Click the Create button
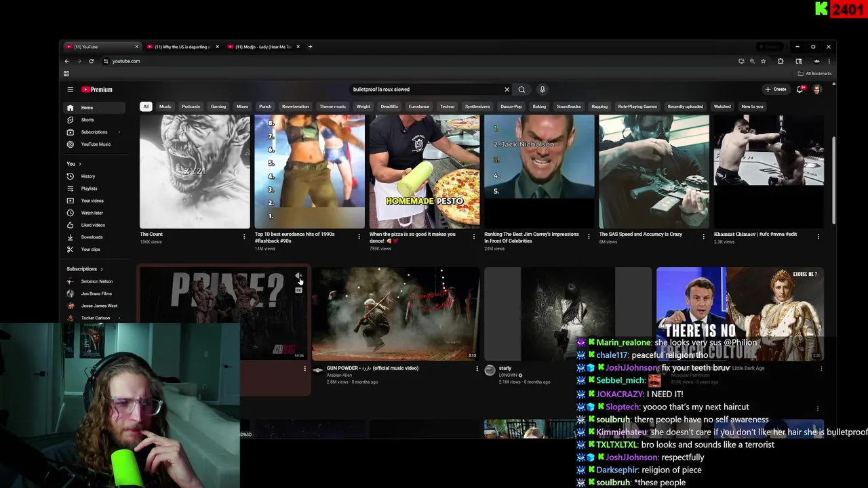Image resolution: width=868 pixels, height=488 pixels. point(776,89)
